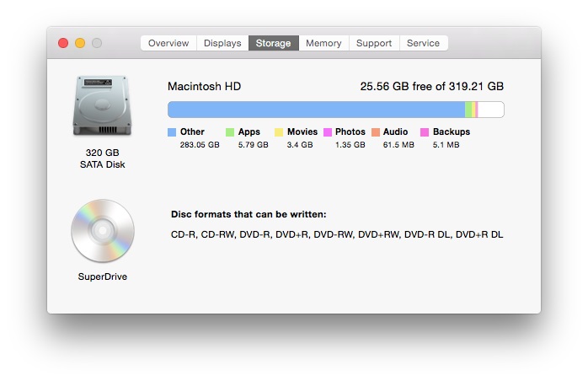Switch to the Overview tab
This screenshot has width=588, height=381.
(x=168, y=43)
